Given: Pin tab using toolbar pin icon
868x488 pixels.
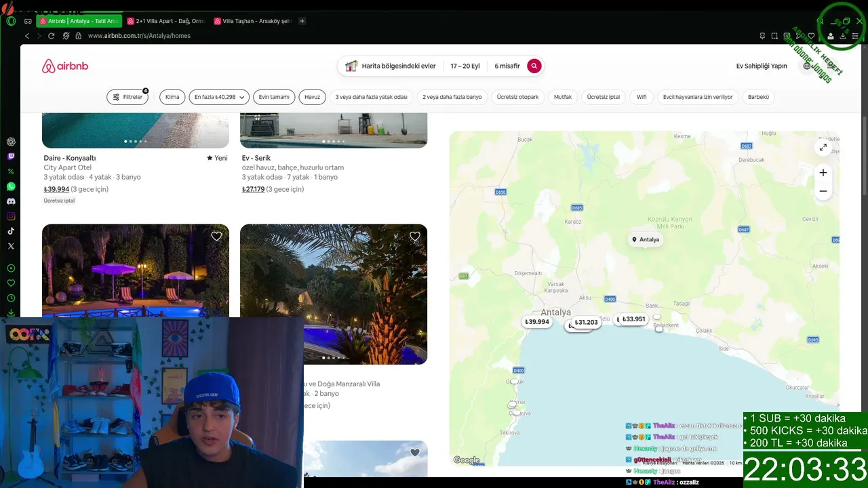Looking at the screenshot, I should click(x=762, y=36).
